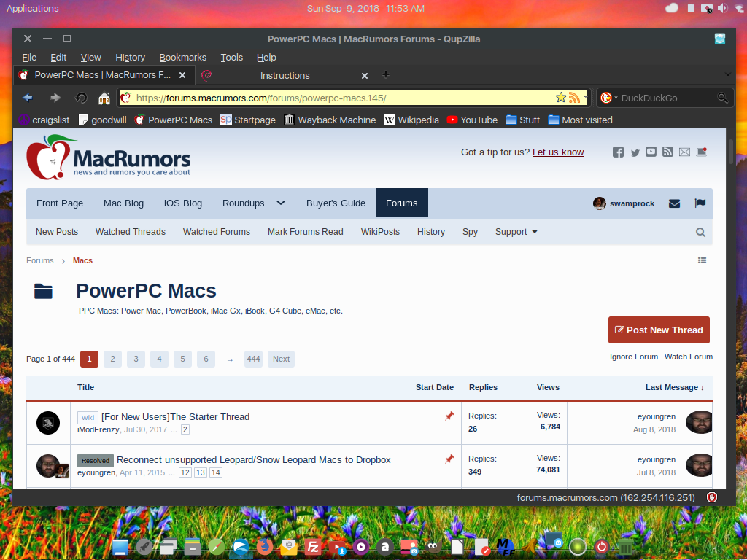Close the Instructions tab
This screenshot has height=560, width=747.
coord(365,75)
